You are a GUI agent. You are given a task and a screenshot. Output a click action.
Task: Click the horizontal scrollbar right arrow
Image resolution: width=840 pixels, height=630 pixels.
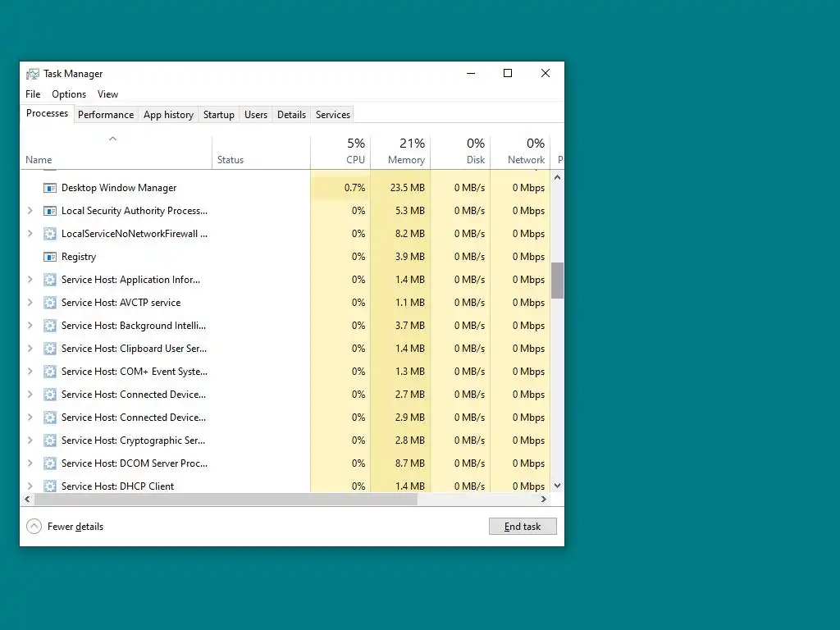pos(544,500)
